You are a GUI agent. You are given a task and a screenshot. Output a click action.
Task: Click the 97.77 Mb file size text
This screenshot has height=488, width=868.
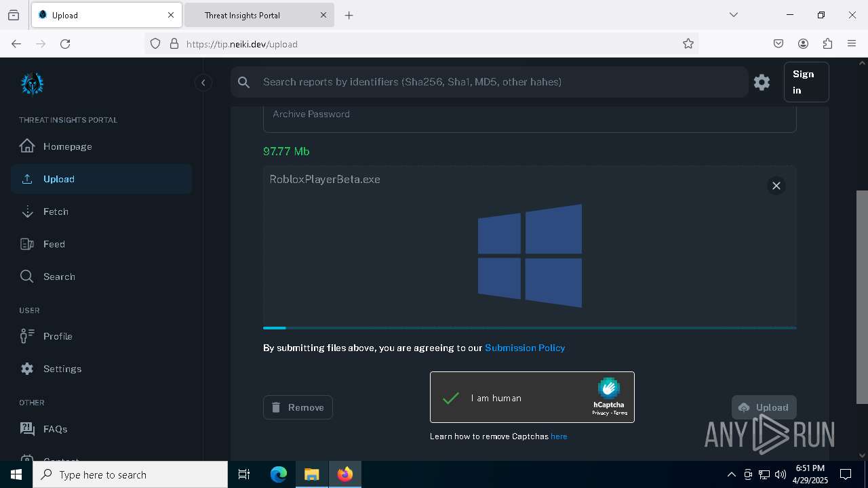click(286, 151)
